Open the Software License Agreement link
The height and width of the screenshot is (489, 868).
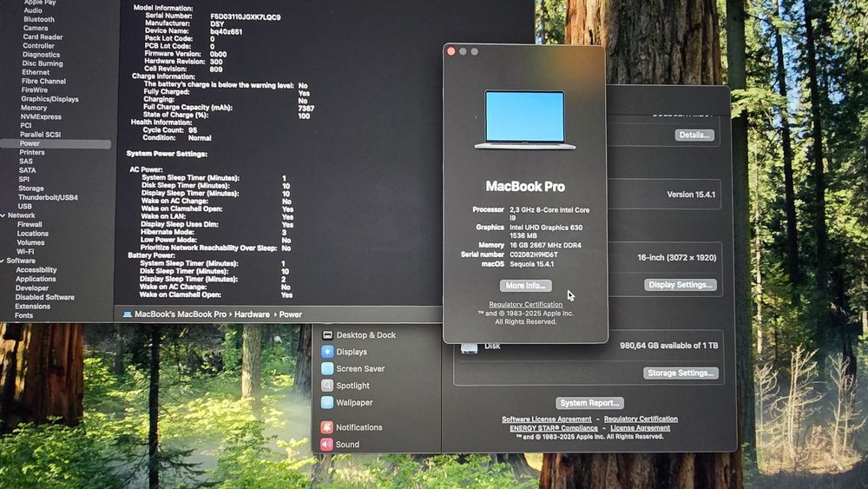(x=546, y=420)
